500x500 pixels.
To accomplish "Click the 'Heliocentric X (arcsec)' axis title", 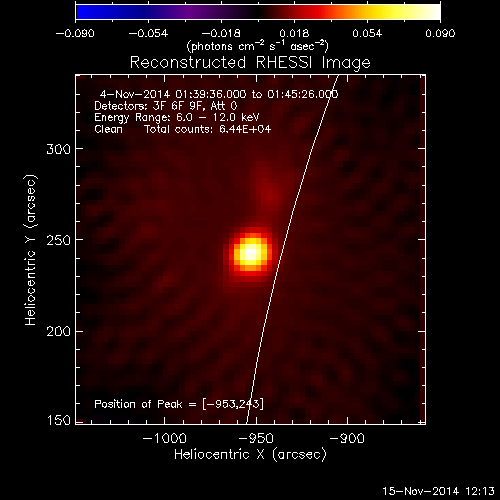I will pyautogui.click(x=250, y=455).
